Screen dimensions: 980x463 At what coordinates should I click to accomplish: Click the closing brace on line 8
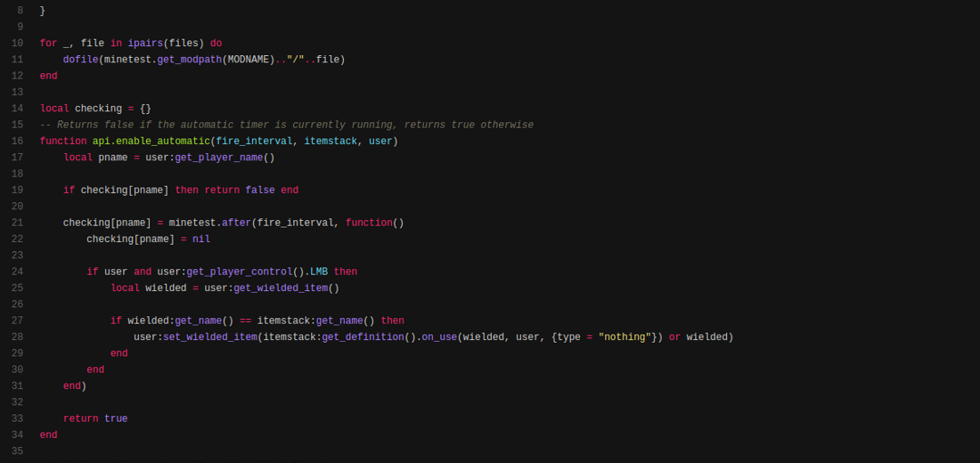43,11
